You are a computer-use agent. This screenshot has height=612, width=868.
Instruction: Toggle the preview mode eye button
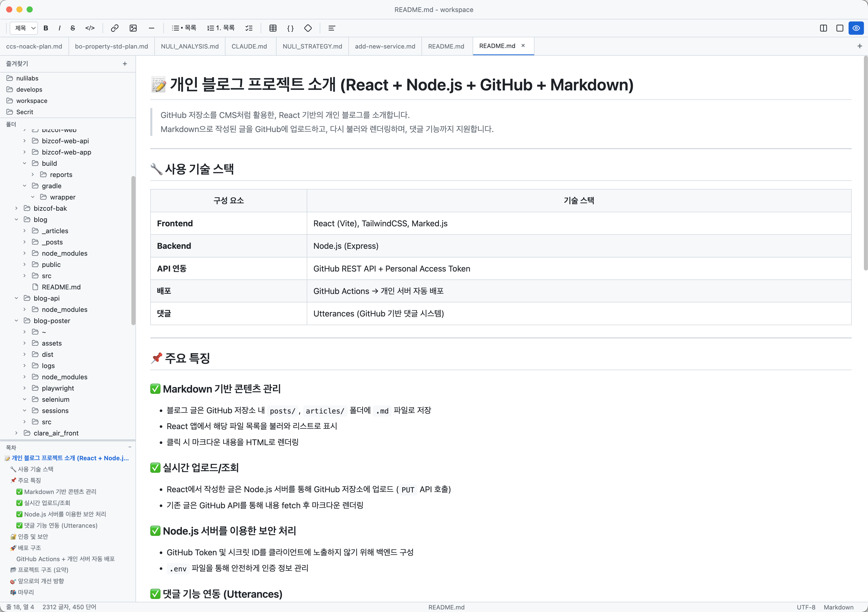click(x=856, y=28)
